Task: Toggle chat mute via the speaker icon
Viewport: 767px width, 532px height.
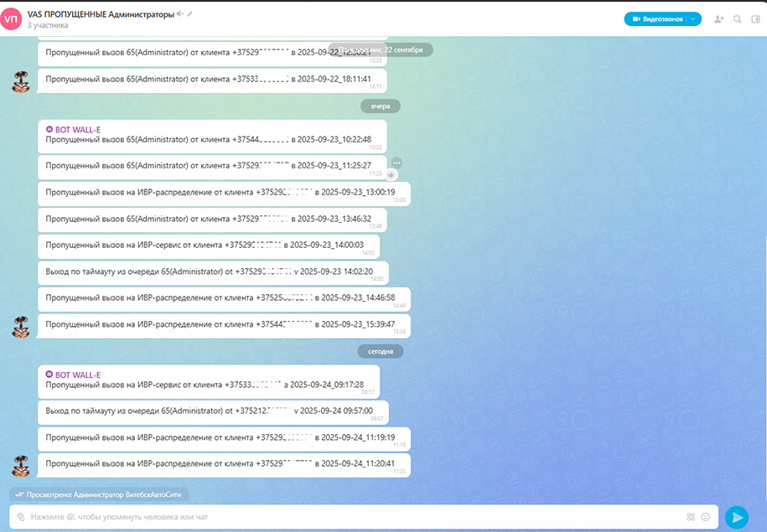Action: coord(179,13)
